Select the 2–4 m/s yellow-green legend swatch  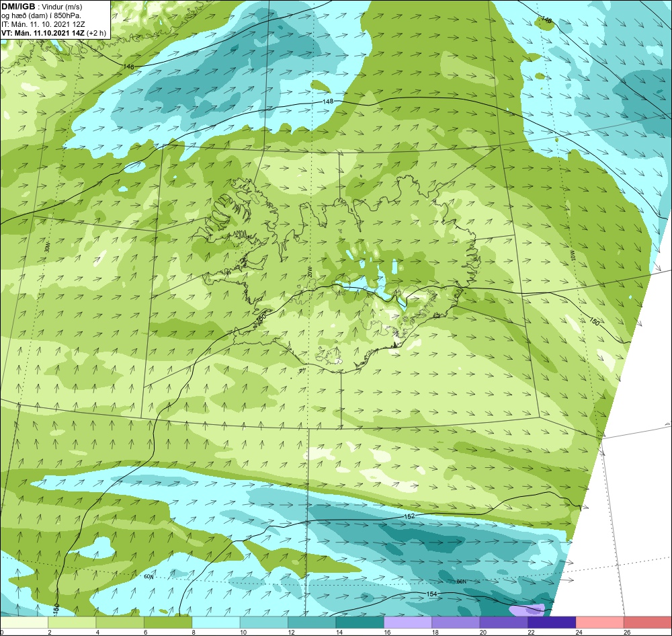point(72,623)
